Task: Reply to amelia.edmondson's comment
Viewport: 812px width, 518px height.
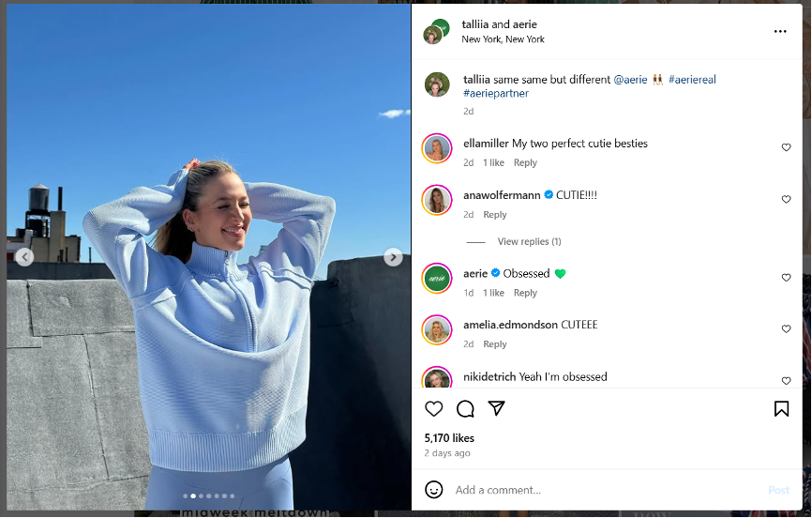Action: [494, 344]
